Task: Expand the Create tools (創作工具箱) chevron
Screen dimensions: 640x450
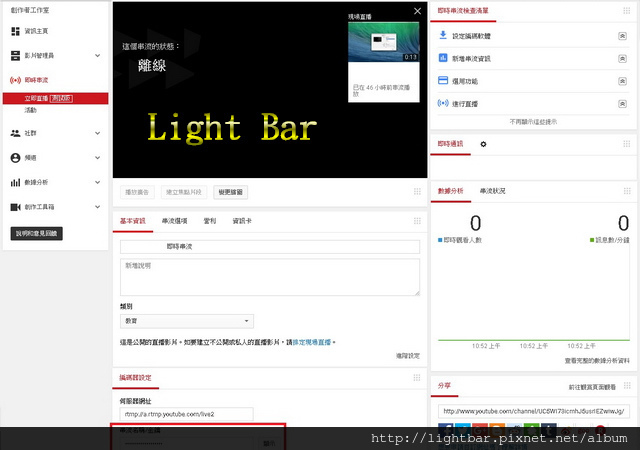Action: (x=98, y=207)
